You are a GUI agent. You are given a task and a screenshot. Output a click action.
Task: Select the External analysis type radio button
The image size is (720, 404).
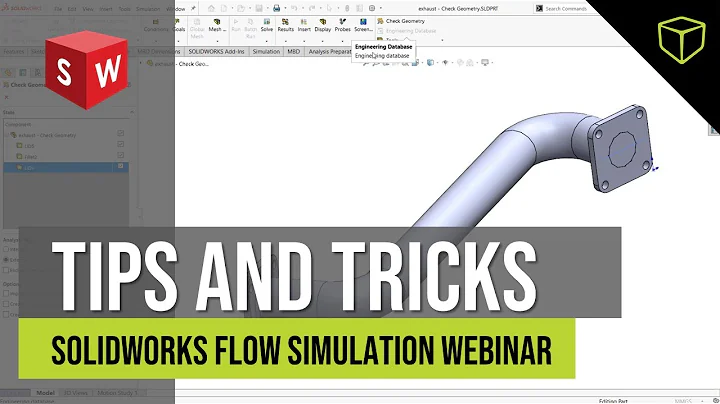pyautogui.click(x=6, y=260)
